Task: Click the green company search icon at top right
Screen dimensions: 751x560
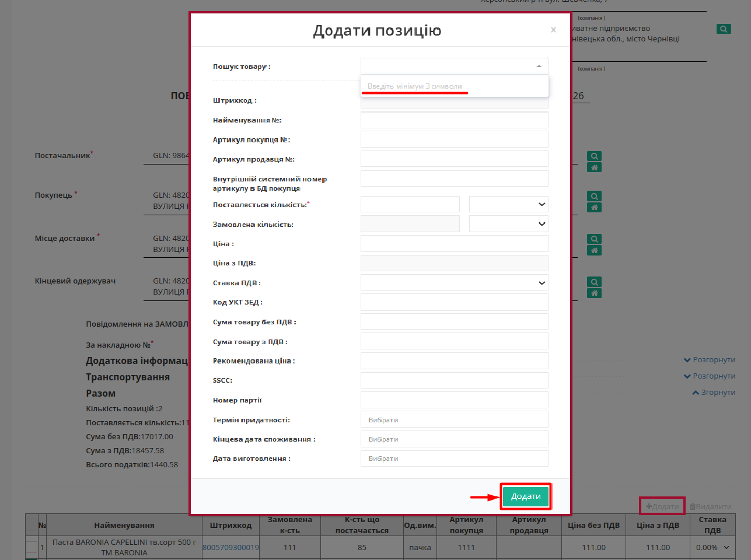Action: click(x=724, y=29)
